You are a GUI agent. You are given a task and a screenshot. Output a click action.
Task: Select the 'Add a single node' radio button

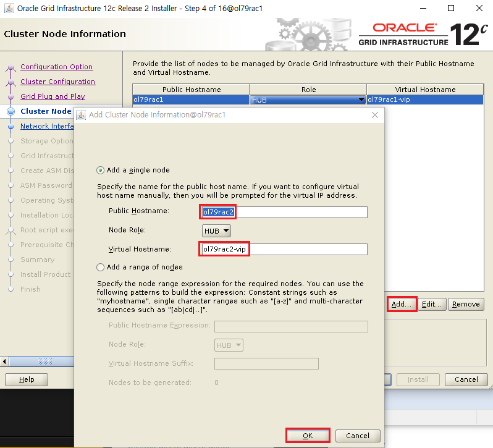pyautogui.click(x=100, y=171)
